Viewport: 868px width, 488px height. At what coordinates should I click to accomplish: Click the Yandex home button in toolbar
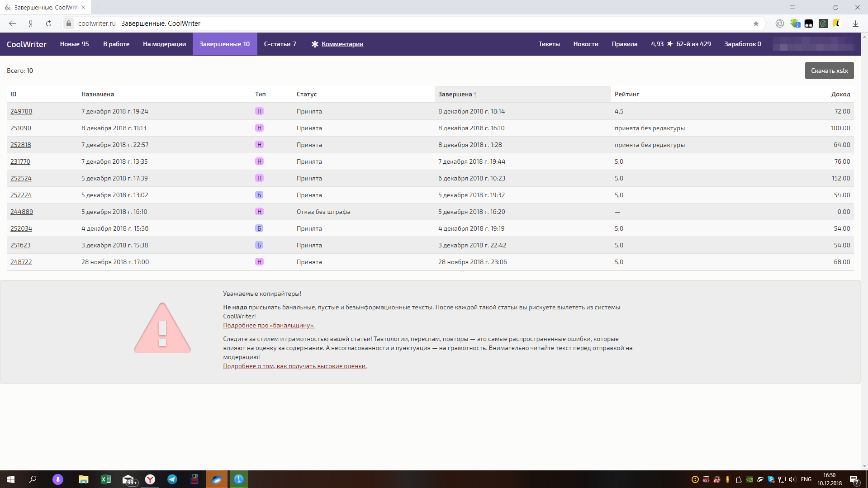[31, 24]
